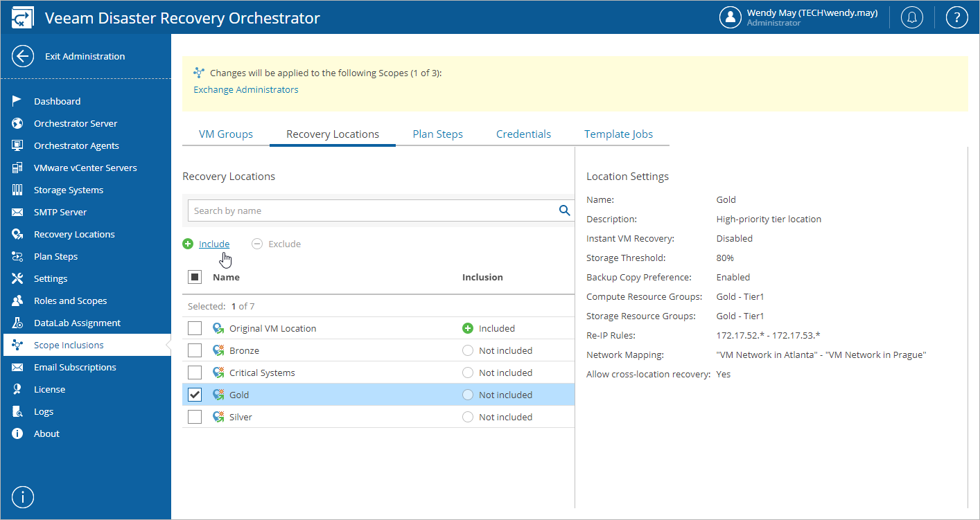Open the notifications bell icon

point(911,17)
